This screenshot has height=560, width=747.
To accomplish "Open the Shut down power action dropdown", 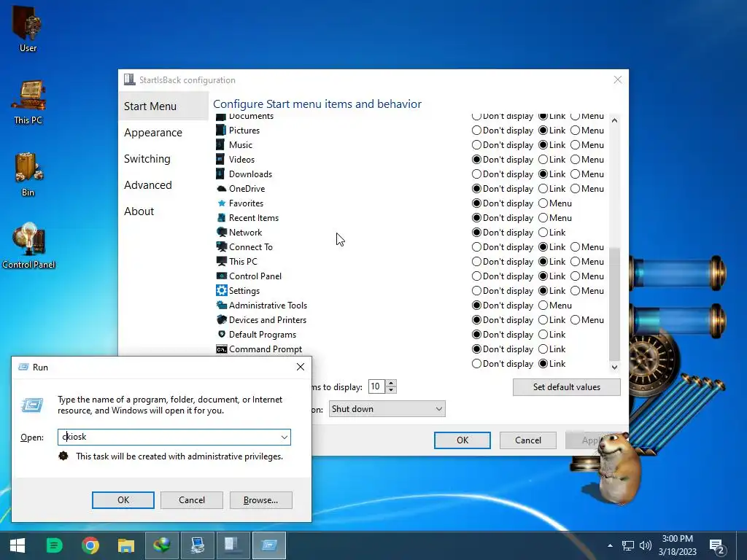I will 387,408.
